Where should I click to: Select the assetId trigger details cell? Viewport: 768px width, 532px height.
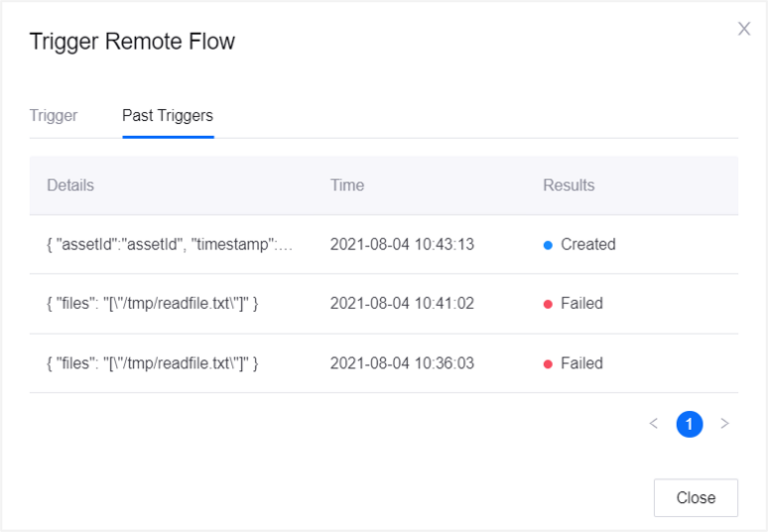(170, 244)
